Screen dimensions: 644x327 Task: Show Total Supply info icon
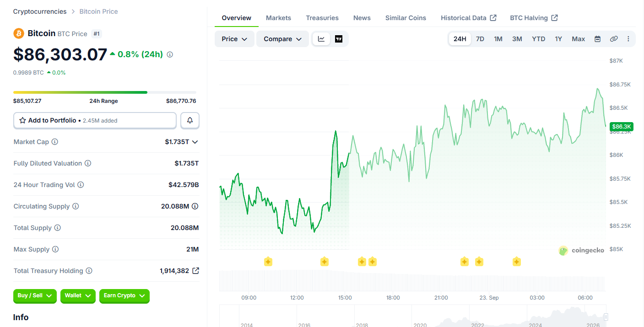click(58, 228)
